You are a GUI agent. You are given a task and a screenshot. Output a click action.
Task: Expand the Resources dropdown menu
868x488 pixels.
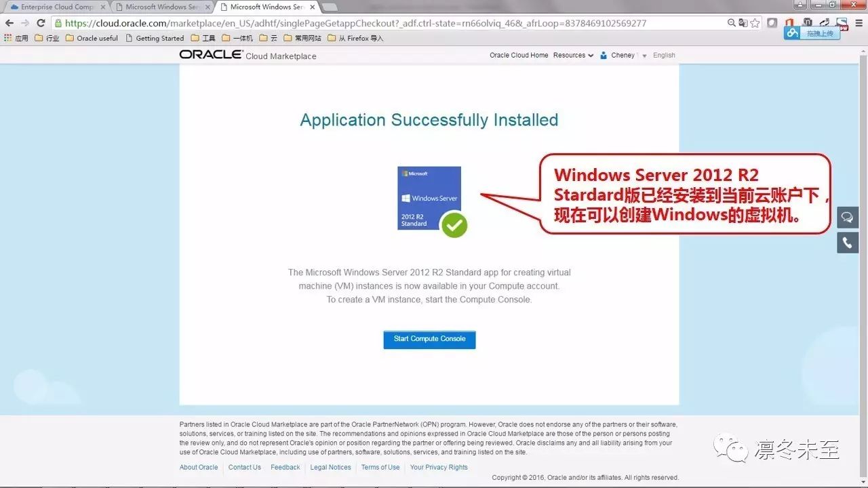tap(573, 56)
